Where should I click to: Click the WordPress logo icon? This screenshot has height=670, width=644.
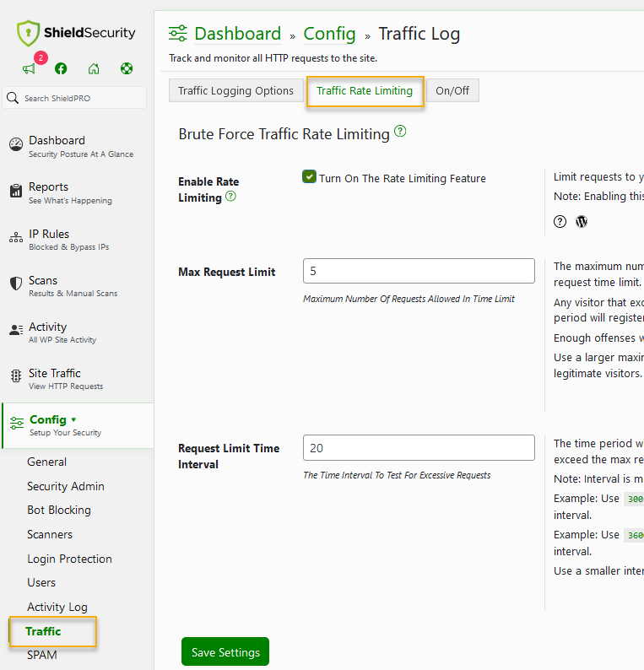(582, 221)
